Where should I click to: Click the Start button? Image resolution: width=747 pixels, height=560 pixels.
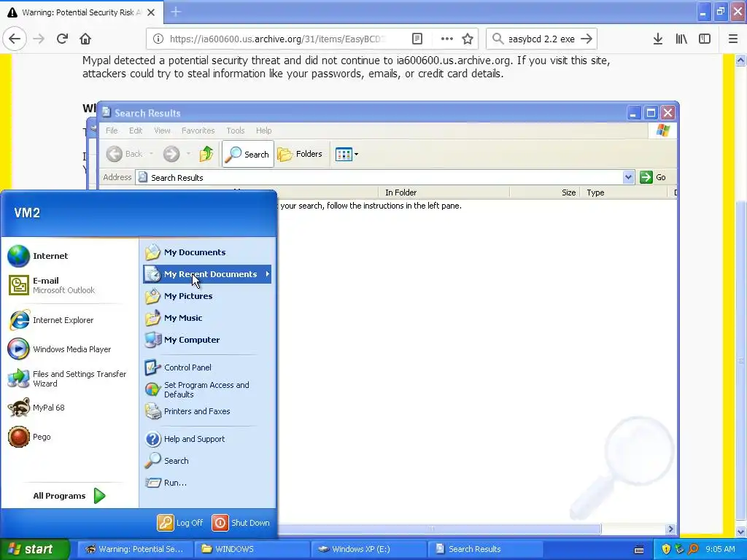click(x=34, y=549)
